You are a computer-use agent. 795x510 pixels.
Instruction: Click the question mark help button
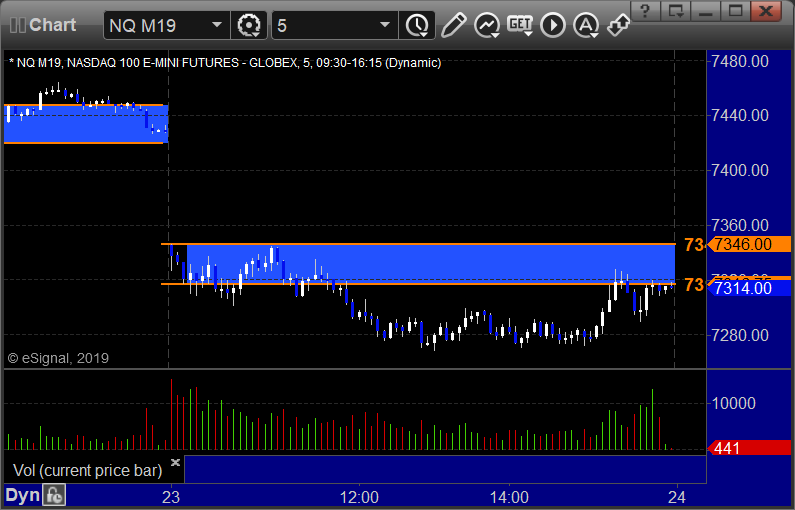(x=645, y=10)
